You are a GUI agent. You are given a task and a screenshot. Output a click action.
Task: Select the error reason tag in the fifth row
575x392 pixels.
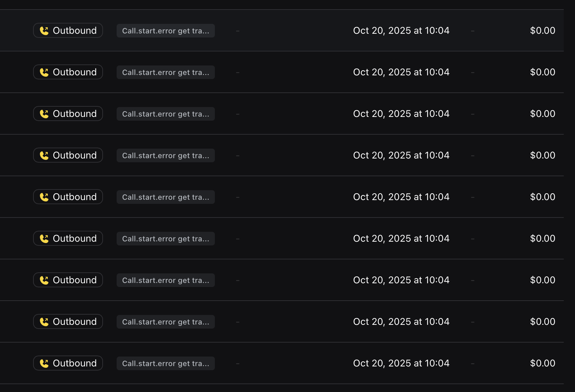166,197
